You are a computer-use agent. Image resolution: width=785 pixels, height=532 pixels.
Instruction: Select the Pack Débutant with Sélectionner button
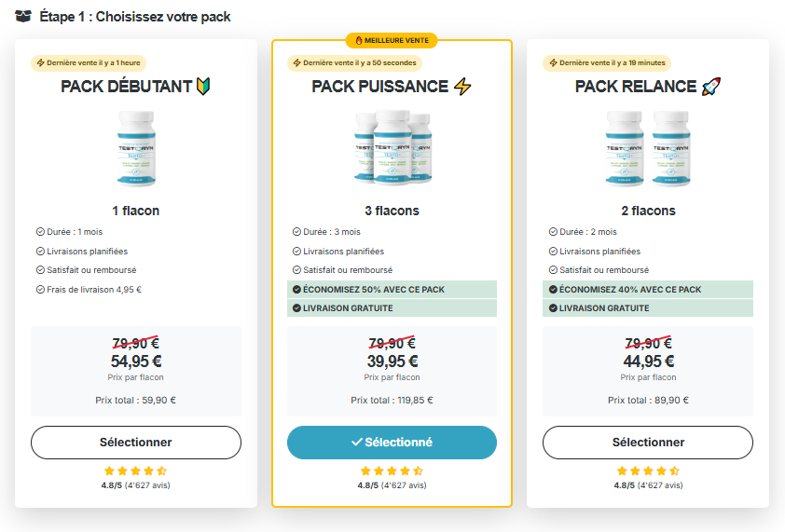pos(136,443)
